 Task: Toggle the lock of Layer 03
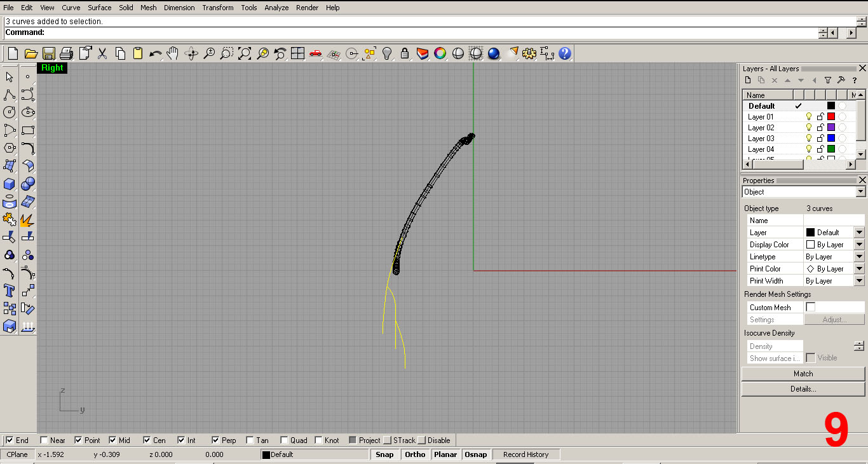(820, 139)
